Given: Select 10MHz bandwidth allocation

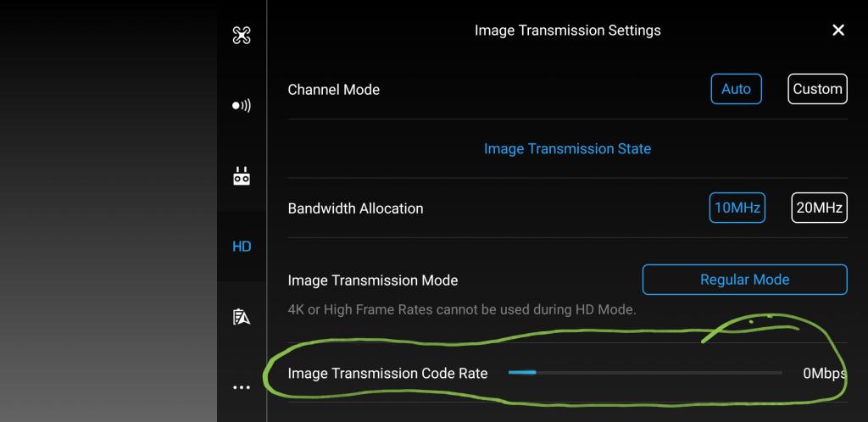Looking at the screenshot, I should (737, 208).
